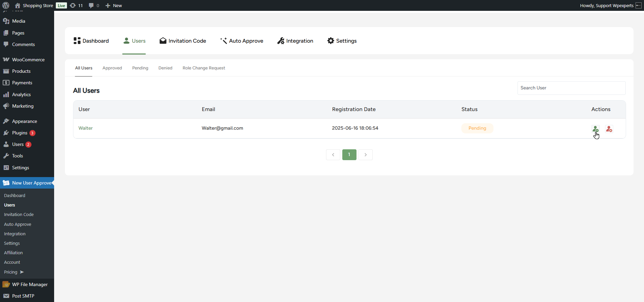Go to previous page arrow
This screenshot has height=302, width=644.
pyautogui.click(x=333, y=155)
